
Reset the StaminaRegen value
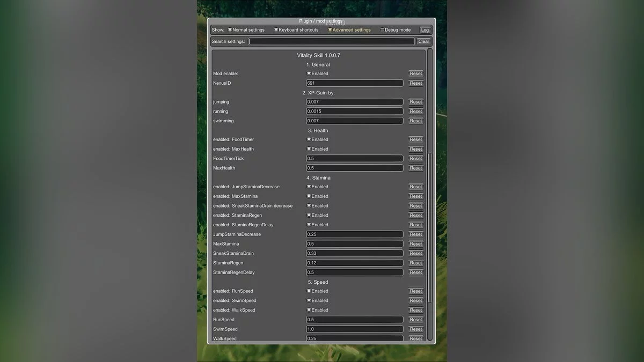click(415, 263)
